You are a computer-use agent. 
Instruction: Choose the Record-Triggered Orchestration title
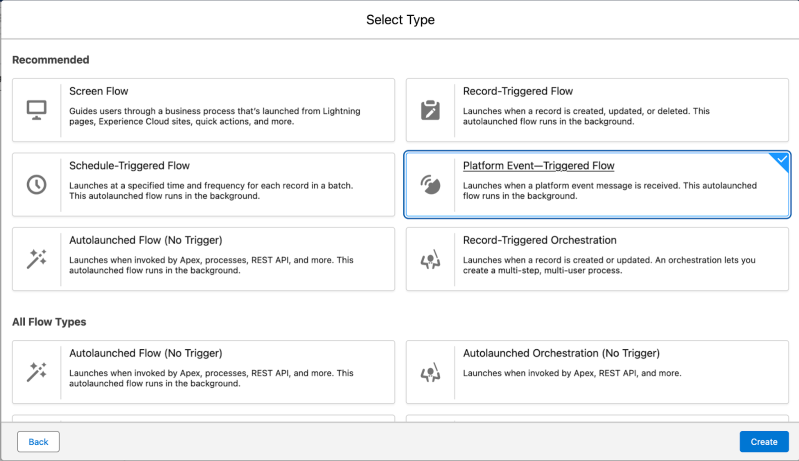click(x=540, y=240)
